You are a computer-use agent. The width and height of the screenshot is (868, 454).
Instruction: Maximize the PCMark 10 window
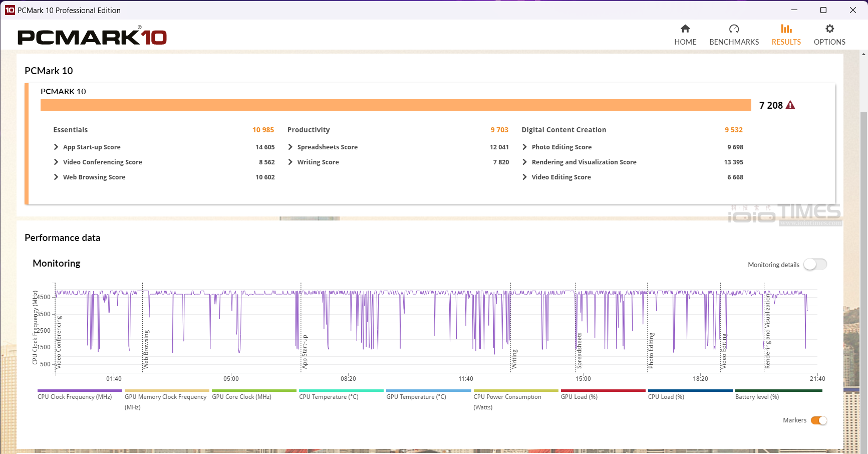click(823, 10)
